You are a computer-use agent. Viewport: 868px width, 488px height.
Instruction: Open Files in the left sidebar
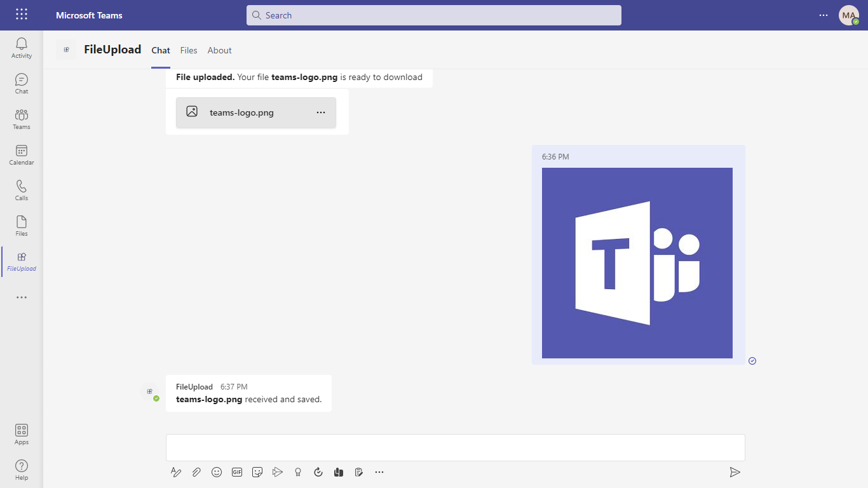[x=22, y=226]
